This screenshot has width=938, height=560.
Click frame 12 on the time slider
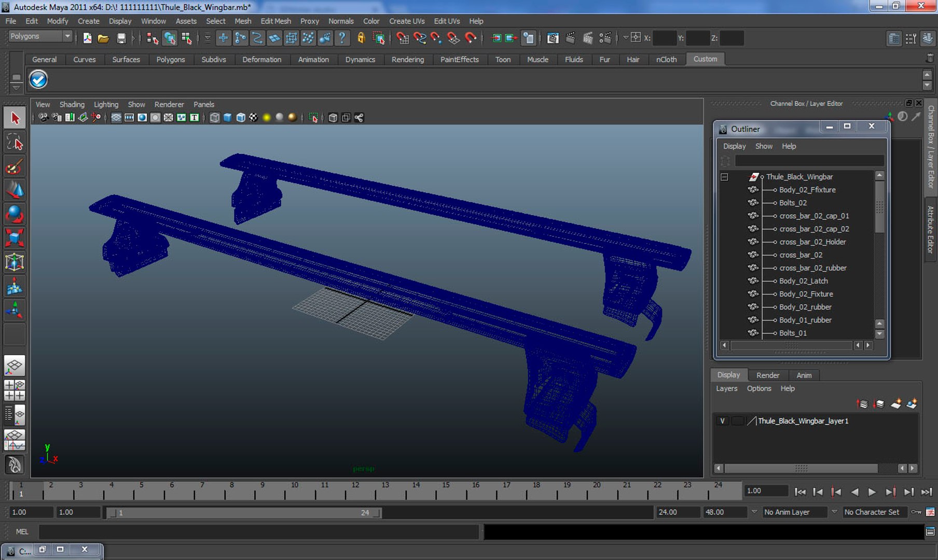[355, 491]
